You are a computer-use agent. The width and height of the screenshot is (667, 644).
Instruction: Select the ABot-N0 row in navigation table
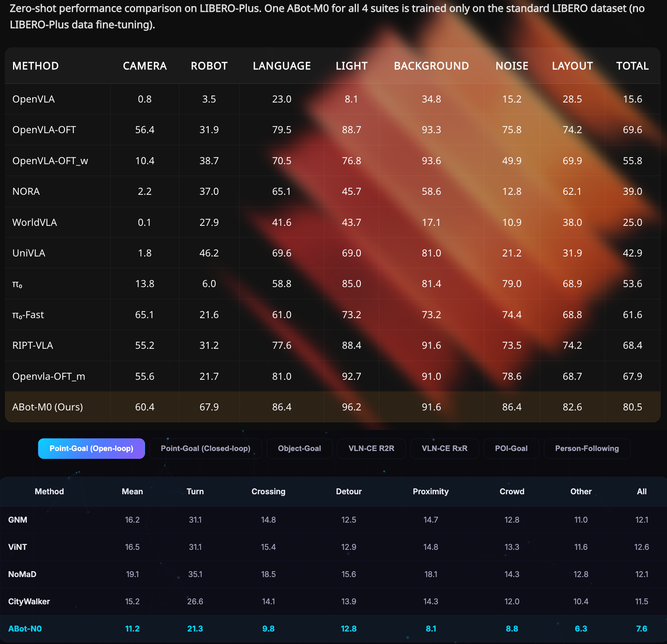(25, 628)
